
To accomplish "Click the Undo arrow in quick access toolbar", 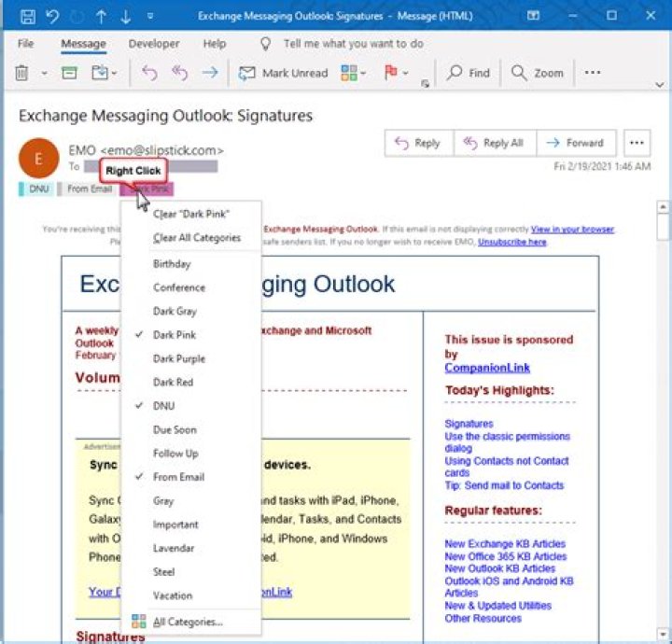I will coord(53,16).
